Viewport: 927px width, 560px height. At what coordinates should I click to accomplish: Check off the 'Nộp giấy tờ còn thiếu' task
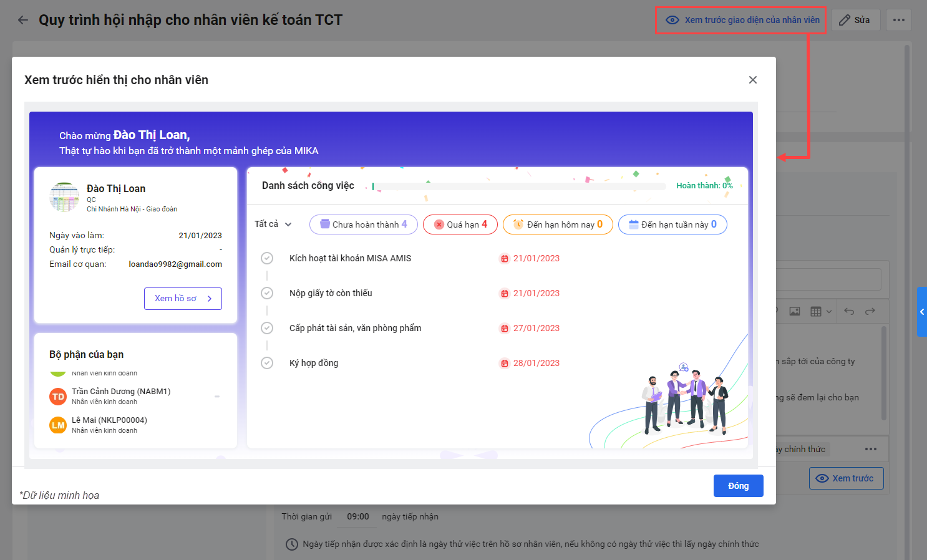point(267,292)
